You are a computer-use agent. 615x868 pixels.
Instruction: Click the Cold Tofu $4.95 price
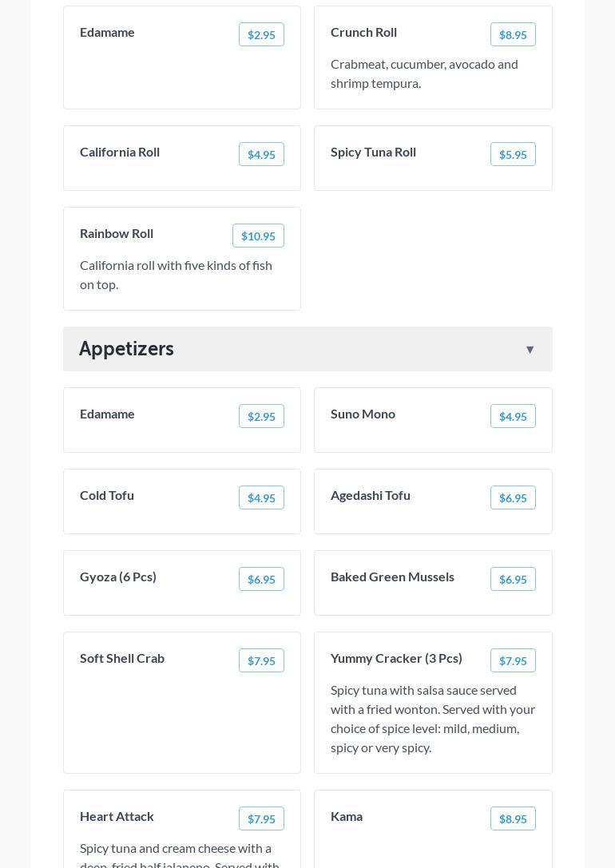(x=261, y=497)
